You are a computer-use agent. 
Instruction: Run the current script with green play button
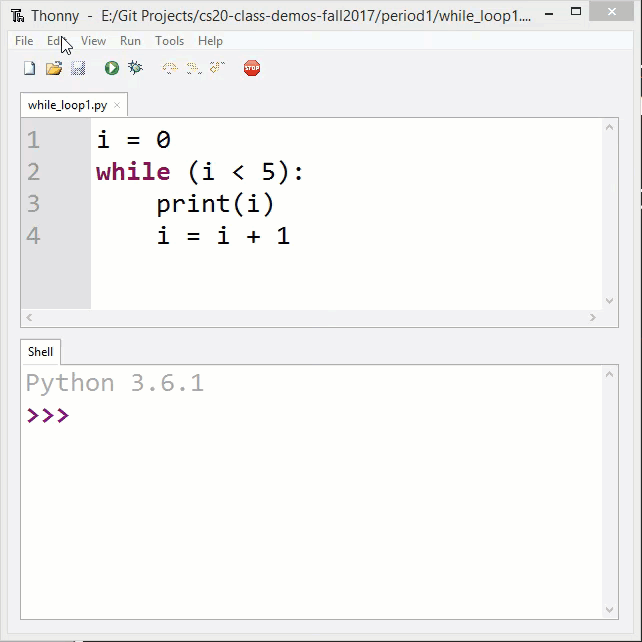[x=112, y=68]
